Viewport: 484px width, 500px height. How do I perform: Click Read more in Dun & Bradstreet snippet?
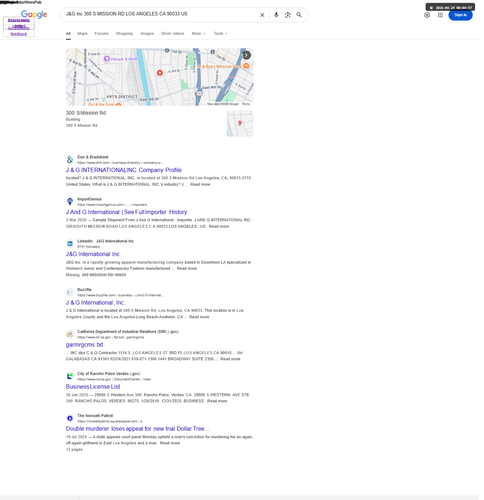click(200, 184)
